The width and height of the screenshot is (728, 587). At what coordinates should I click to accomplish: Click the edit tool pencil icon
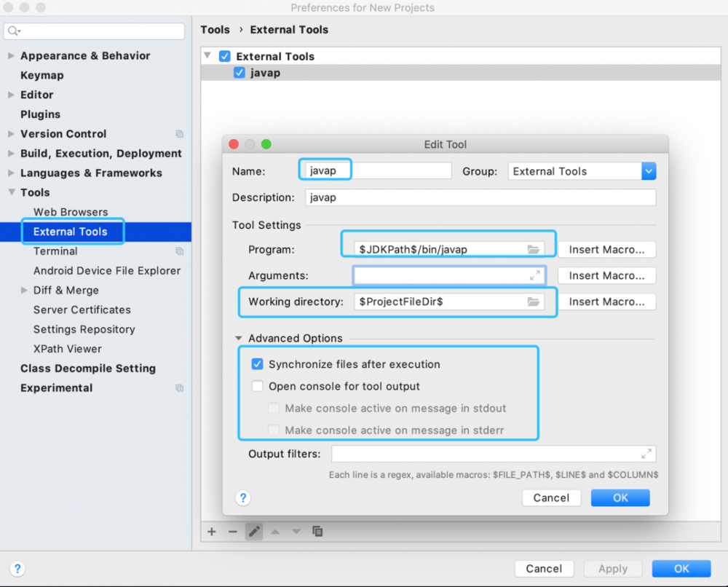[x=254, y=531]
